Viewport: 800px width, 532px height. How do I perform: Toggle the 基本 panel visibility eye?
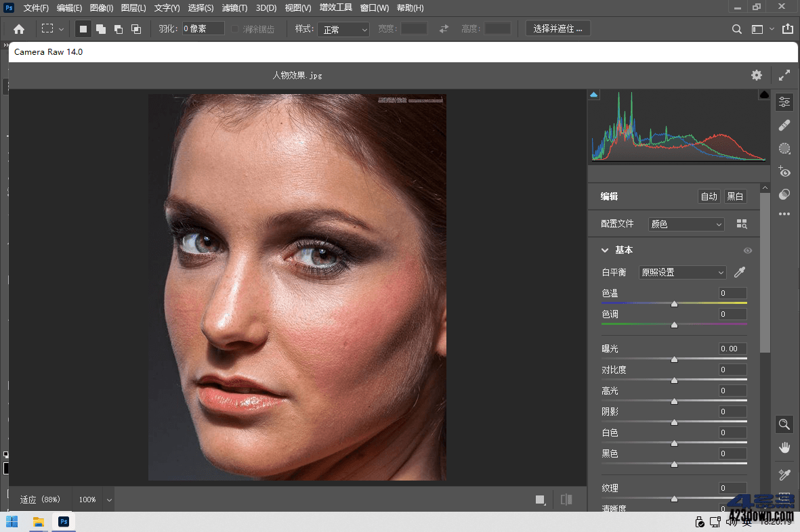pyautogui.click(x=747, y=250)
